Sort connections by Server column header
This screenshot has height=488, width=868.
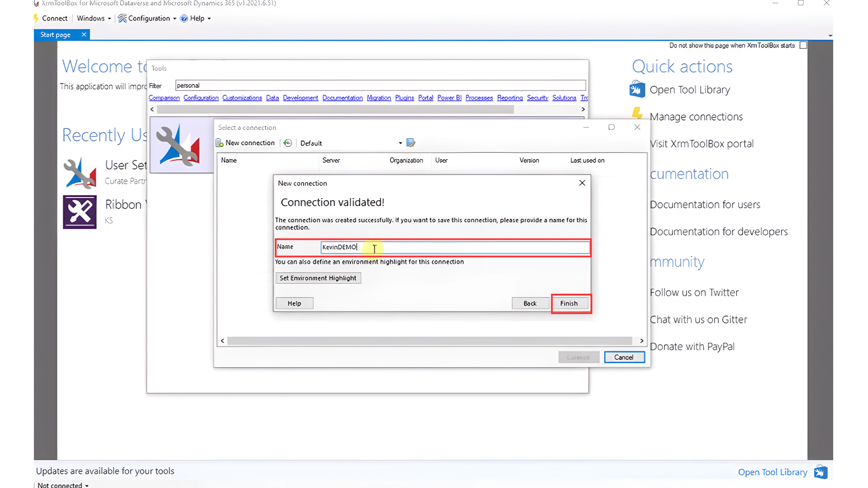point(331,160)
